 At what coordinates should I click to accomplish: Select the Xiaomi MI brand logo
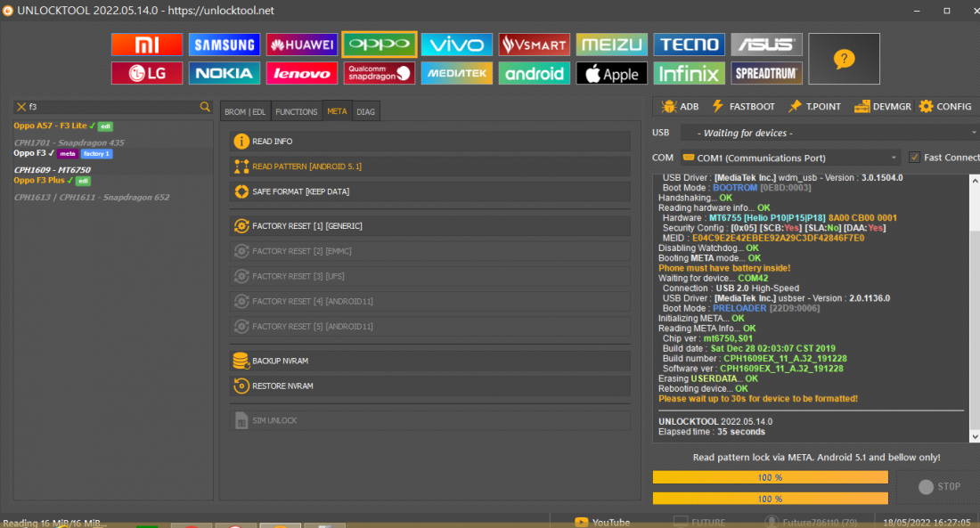point(147,45)
